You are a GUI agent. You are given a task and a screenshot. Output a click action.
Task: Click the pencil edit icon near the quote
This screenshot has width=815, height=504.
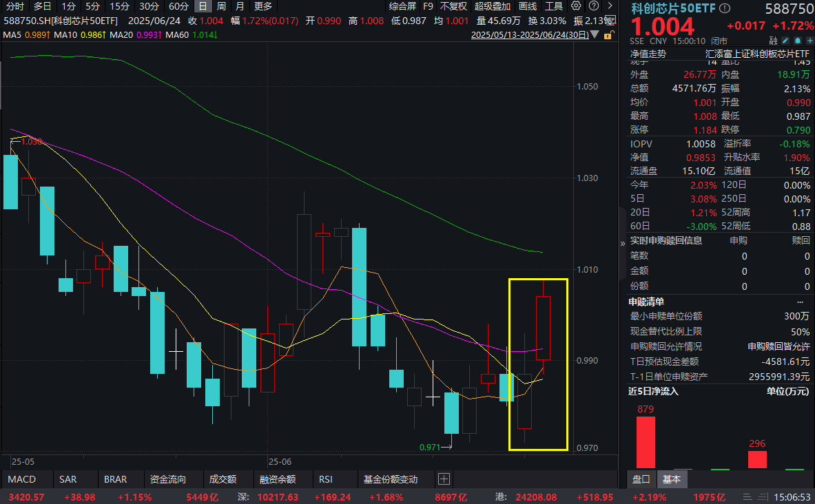[x=786, y=39]
